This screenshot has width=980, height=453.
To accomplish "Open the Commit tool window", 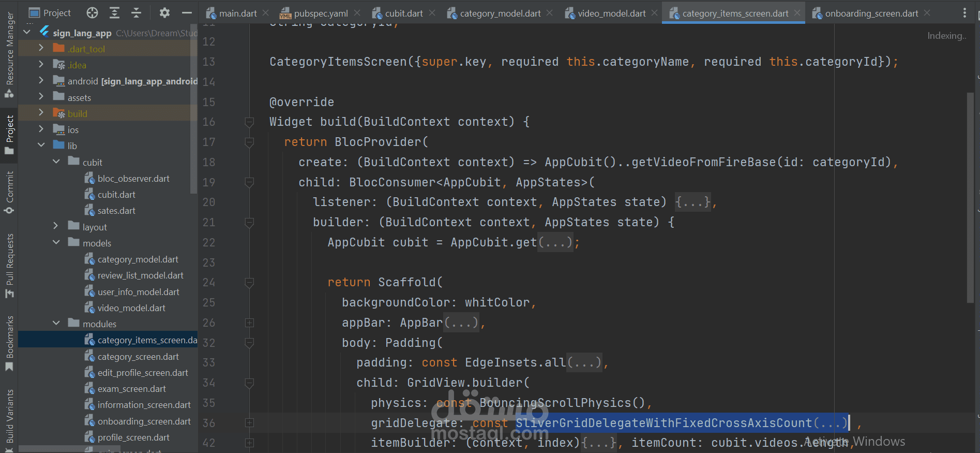I will (9, 192).
